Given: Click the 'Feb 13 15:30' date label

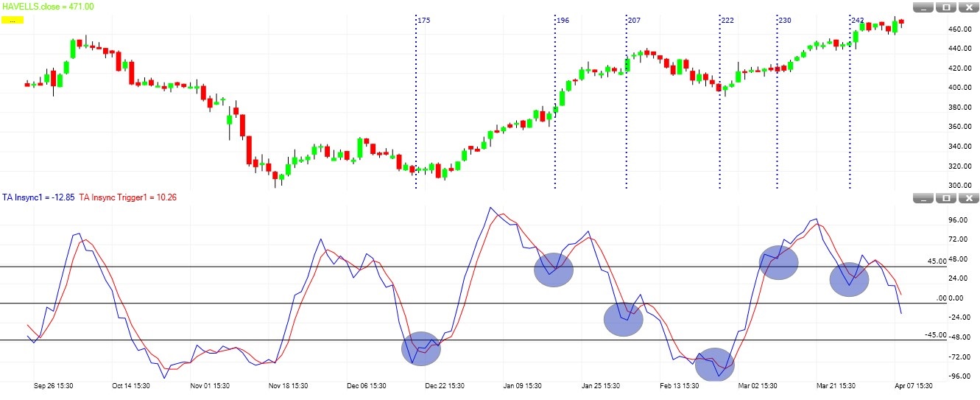Looking at the screenshot, I should click(x=679, y=385).
